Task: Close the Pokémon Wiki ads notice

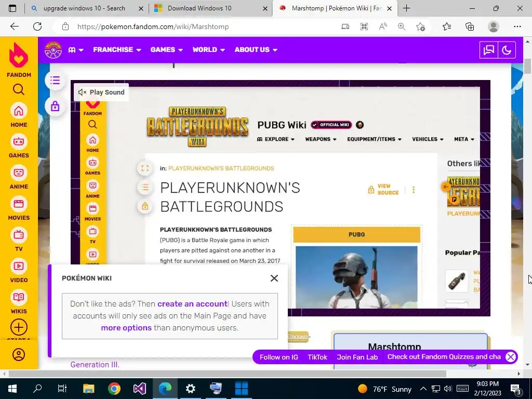Action: click(x=274, y=278)
